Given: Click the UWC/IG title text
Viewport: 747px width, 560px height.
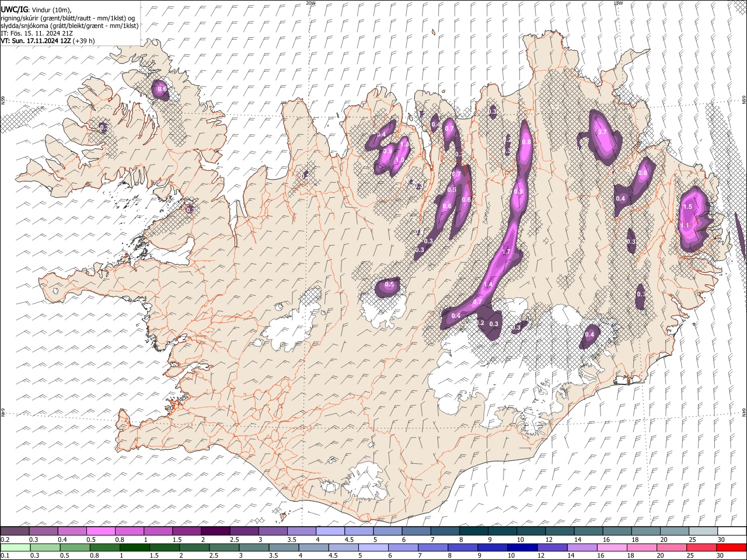Looking at the screenshot, I should point(14,10).
